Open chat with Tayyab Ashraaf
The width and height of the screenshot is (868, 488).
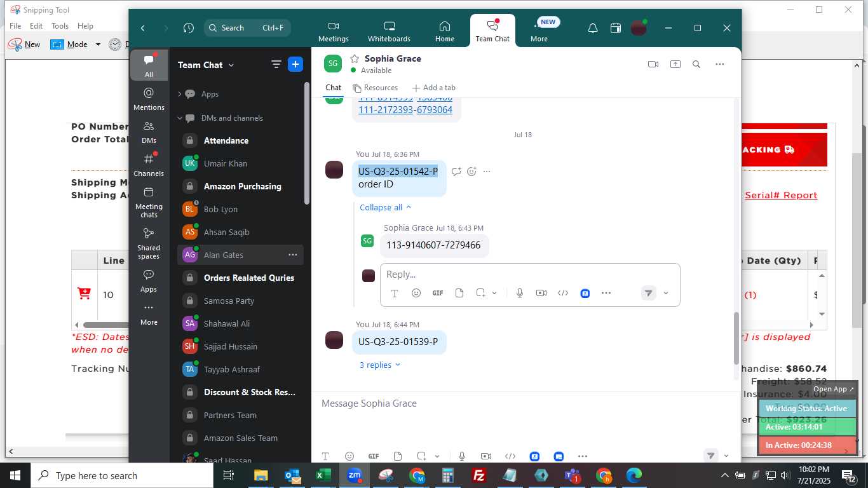click(x=240, y=369)
